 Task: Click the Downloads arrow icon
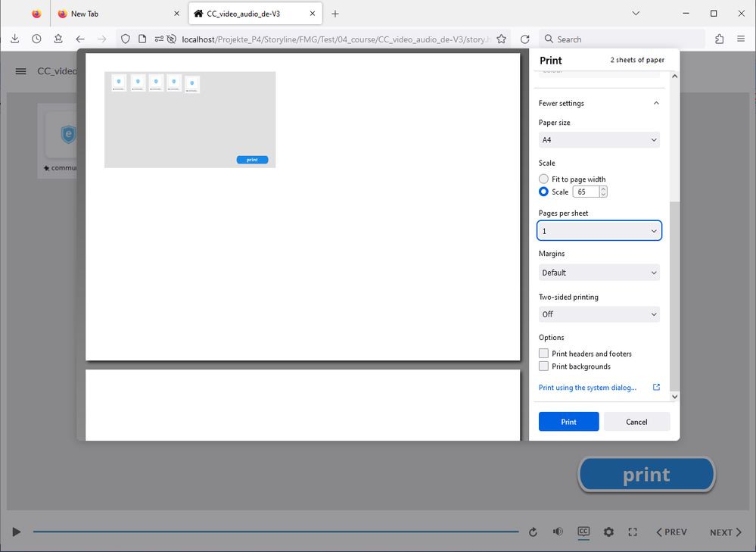(14, 39)
